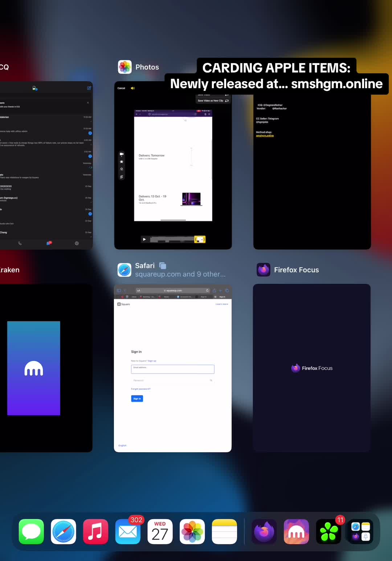Tap settings gear in ICQ card
Image resolution: width=392 pixels, height=561 pixels.
tap(77, 243)
